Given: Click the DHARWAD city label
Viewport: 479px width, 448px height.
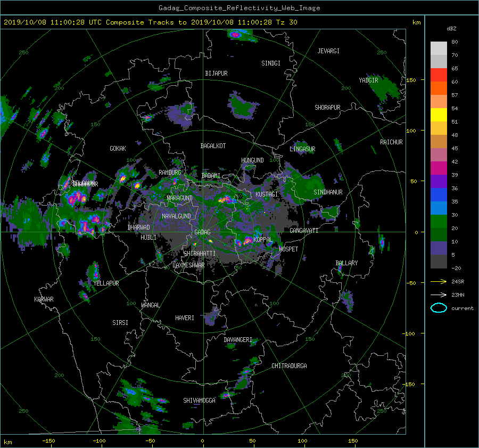Looking at the screenshot, I should pos(139,227).
